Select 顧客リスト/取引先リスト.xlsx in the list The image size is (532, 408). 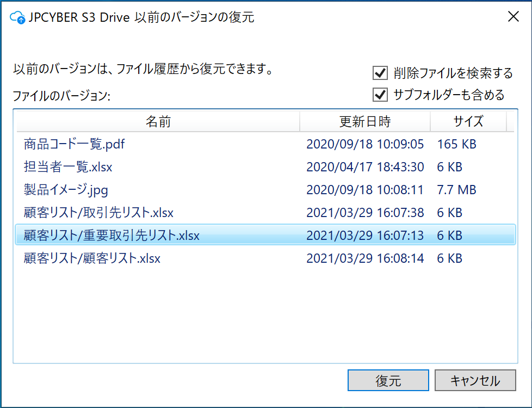(98, 213)
